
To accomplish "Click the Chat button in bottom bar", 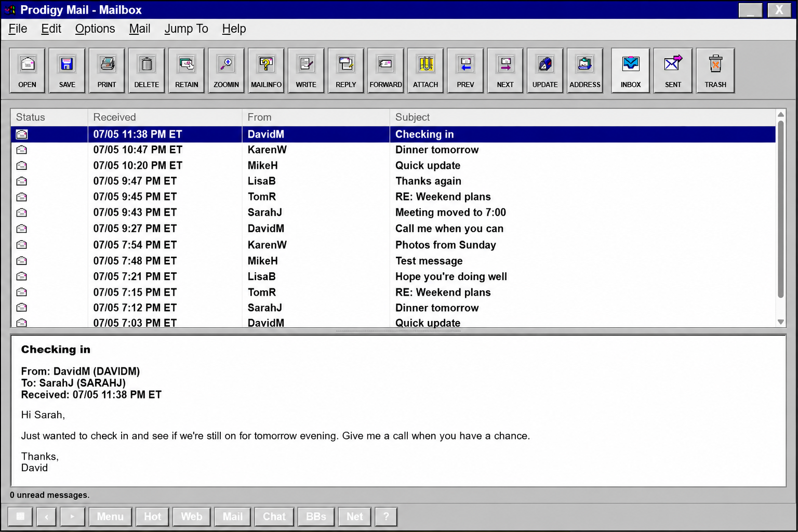I will point(274,516).
